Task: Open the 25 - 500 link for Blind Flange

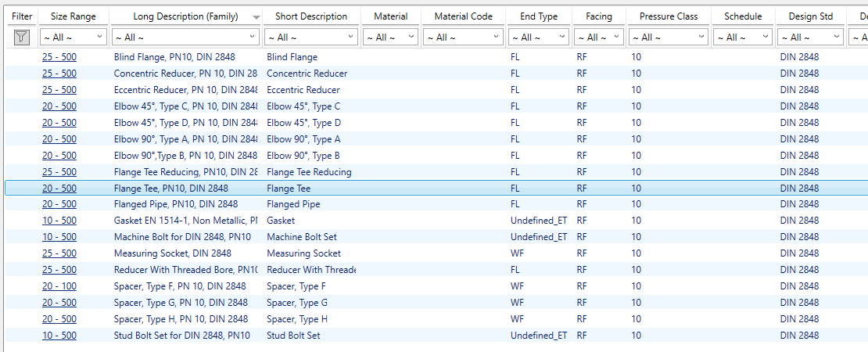Action: tap(59, 57)
